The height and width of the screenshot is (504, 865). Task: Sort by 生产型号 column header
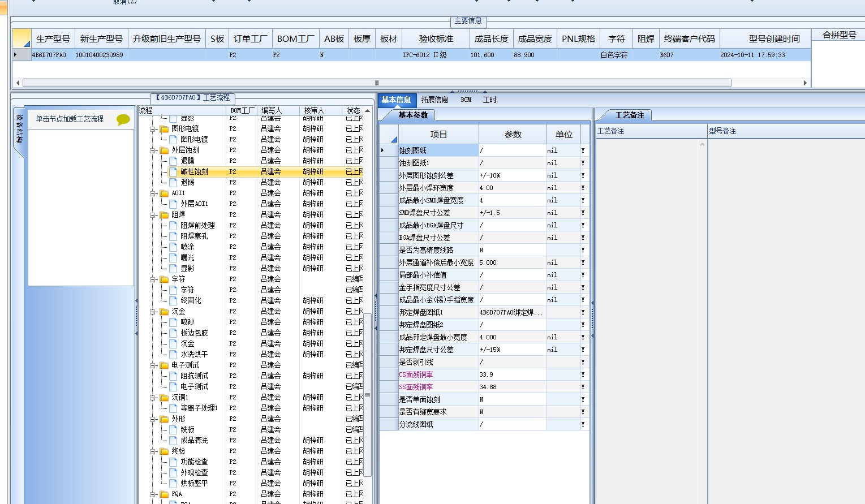pyautogui.click(x=53, y=39)
